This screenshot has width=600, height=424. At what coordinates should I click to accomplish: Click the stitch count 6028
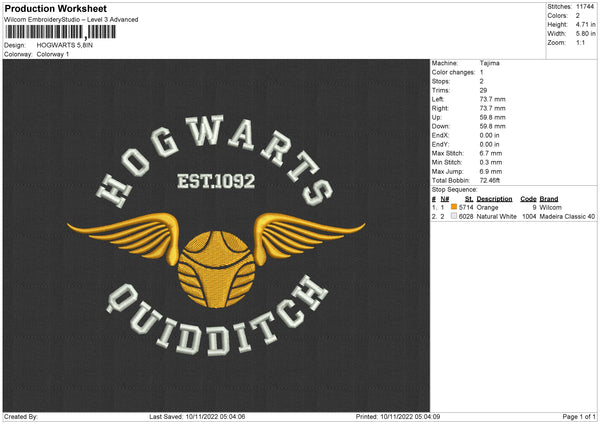pyautogui.click(x=466, y=217)
